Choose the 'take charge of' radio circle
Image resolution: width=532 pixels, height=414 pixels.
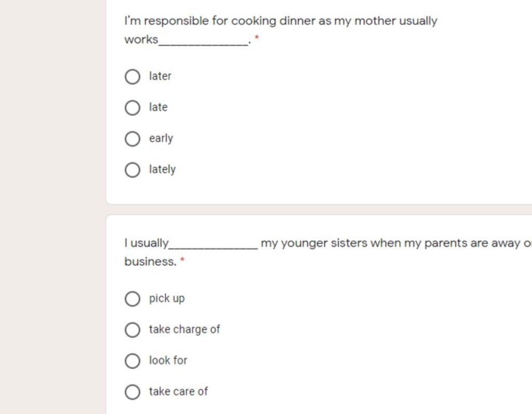point(132,330)
